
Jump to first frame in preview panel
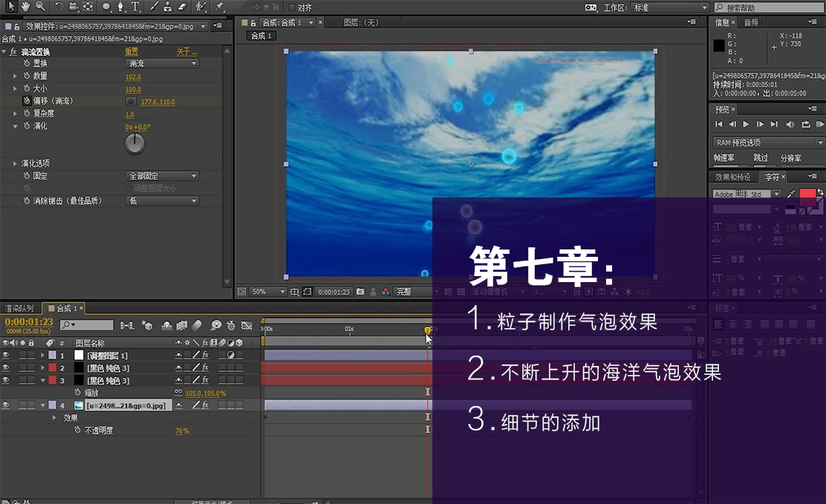(718, 124)
